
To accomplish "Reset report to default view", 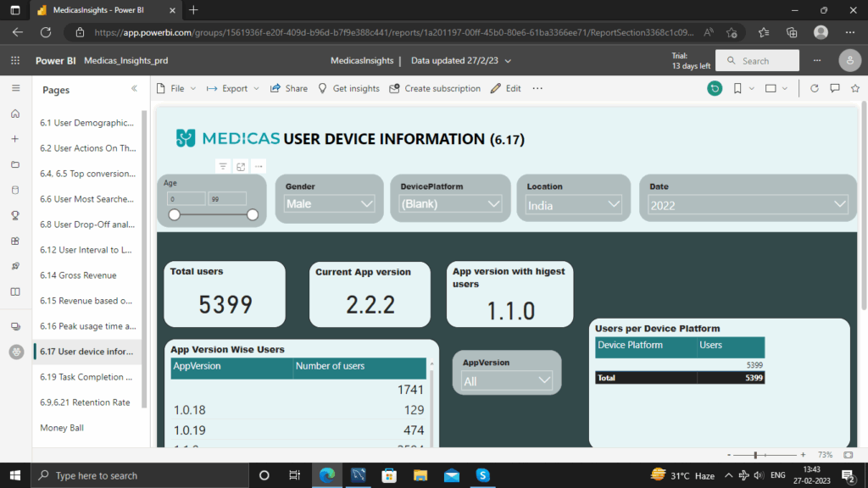I will (x=715, y=88).
